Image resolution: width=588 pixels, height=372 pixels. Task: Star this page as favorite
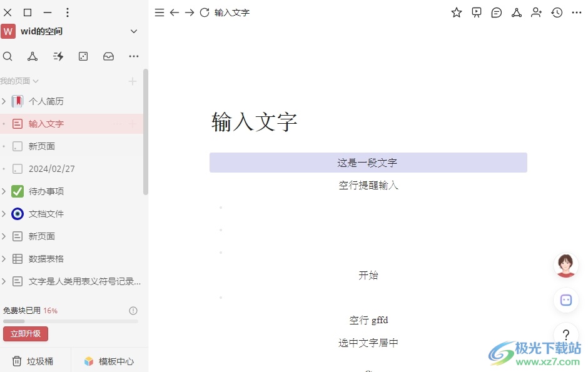tap(457, 13)
